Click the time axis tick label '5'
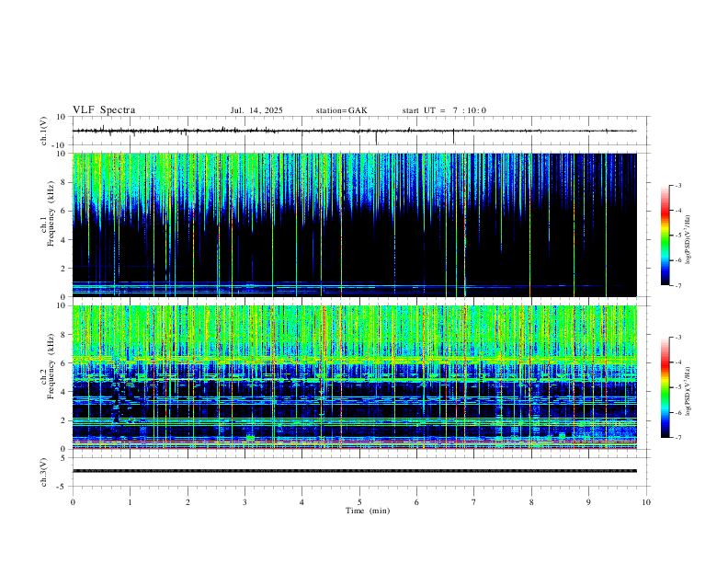Viewport: 728px width, 563px height. click(x=359, y=502)
